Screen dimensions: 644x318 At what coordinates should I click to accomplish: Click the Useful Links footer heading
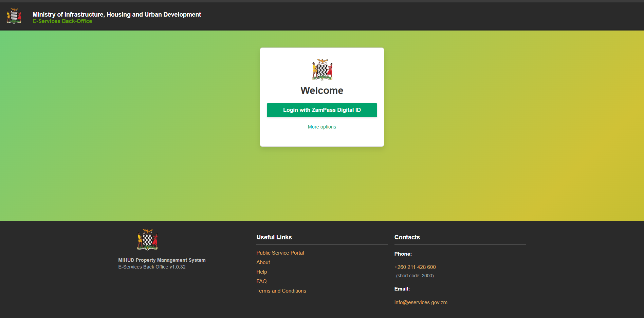click(x=274, y=237)
